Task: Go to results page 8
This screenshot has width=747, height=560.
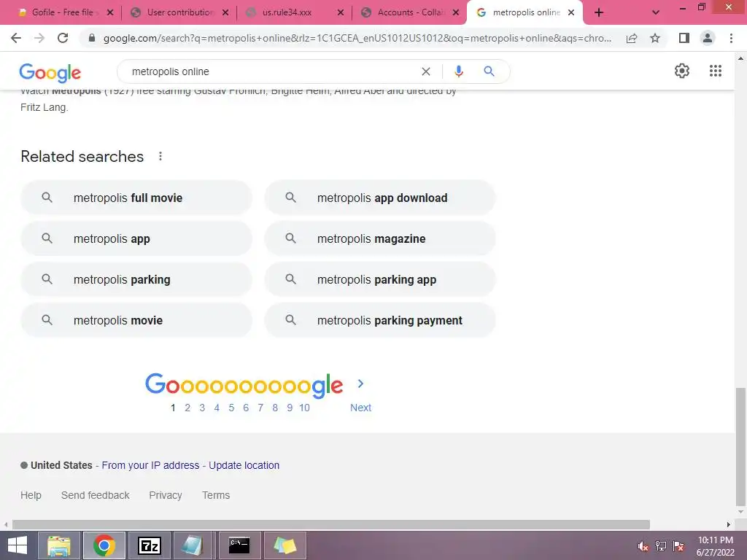Action: [275, 408]
